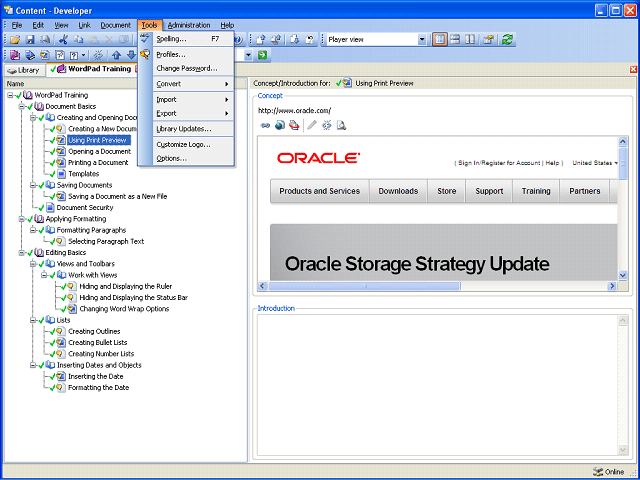640x480 pixels.
Task: Click the Create link chain icon in Concept
Action: pos(265,126)
